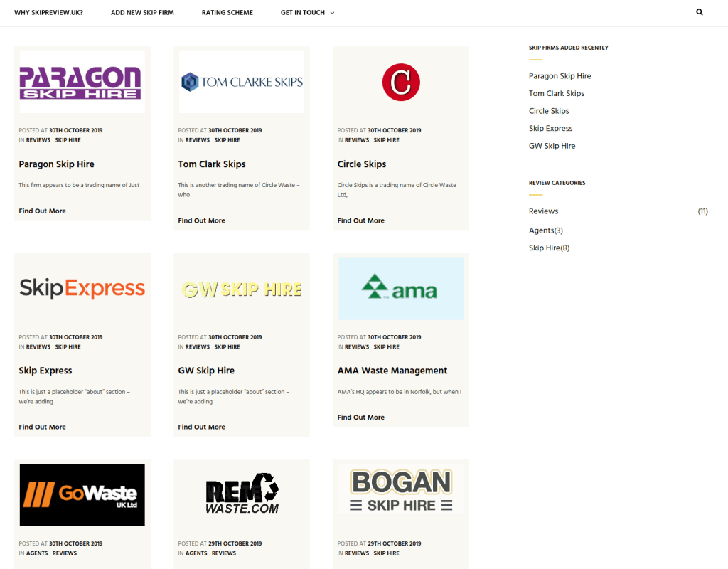Click the Skip Express post title
This screenshot has width=728, height=569.
pyautogui.click(x=45, y=371)
